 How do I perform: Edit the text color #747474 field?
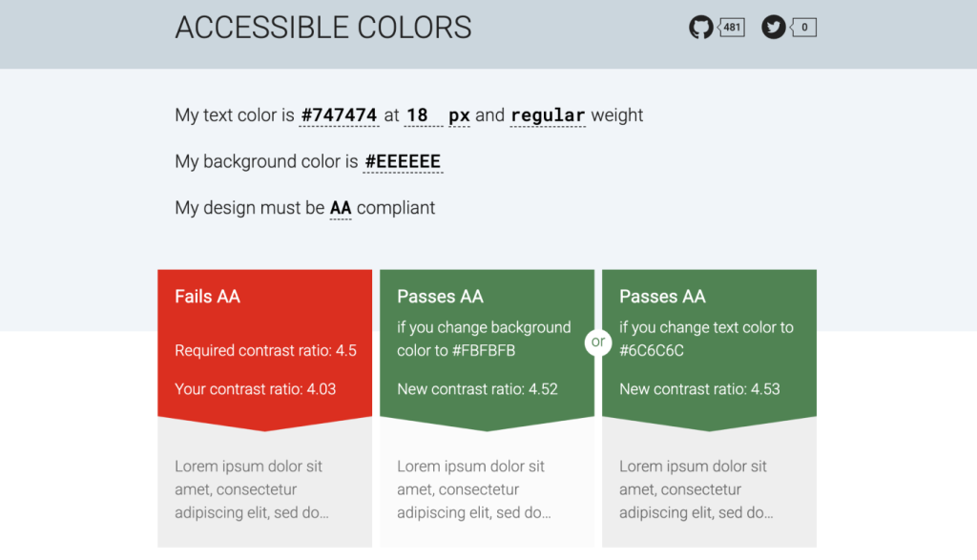click(339, 115)
